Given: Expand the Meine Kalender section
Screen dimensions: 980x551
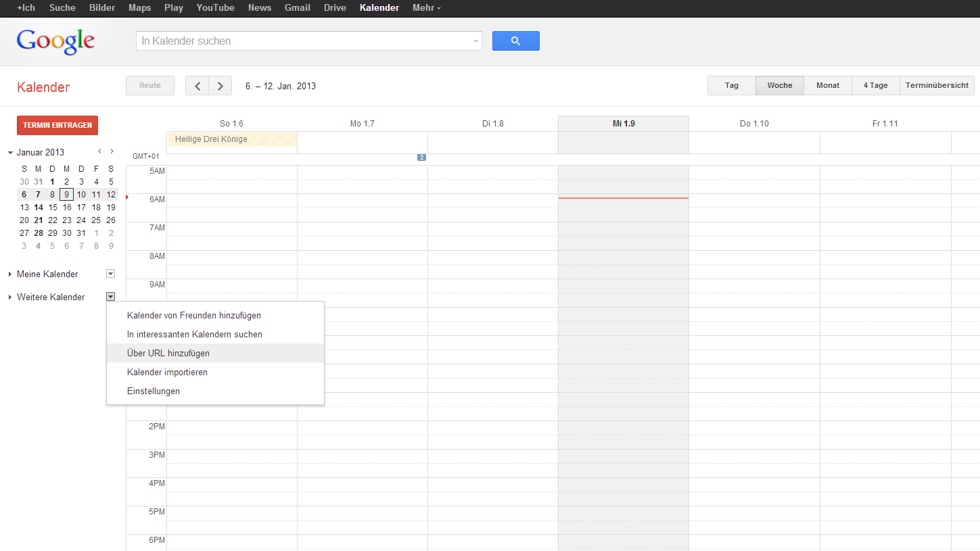Looking at the screenshot, I should click(x=10, y=274).
